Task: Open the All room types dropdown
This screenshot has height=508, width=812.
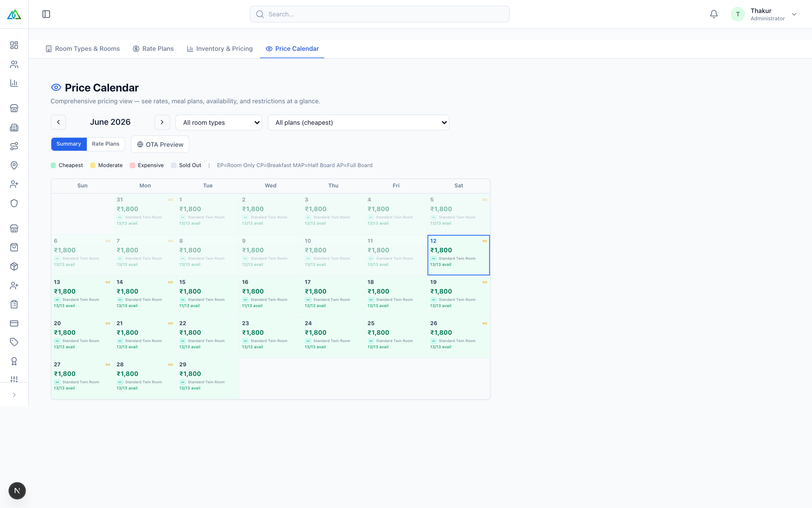Action: pyautogui.click(x=219, y=123)
